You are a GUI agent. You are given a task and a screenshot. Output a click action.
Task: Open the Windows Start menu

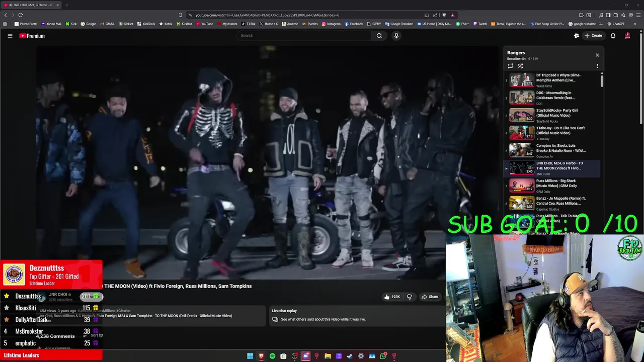coord(250,356)
